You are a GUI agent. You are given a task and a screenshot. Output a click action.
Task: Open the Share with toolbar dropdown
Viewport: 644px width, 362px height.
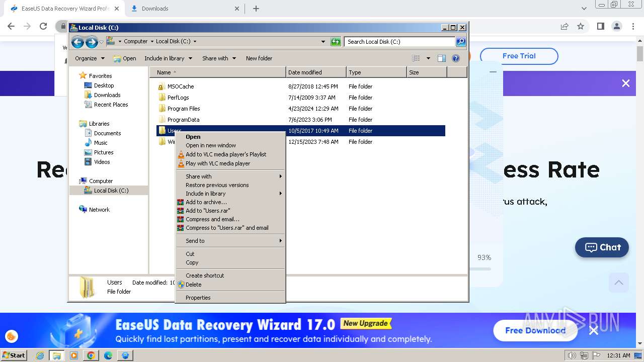[x=219, y=58]
